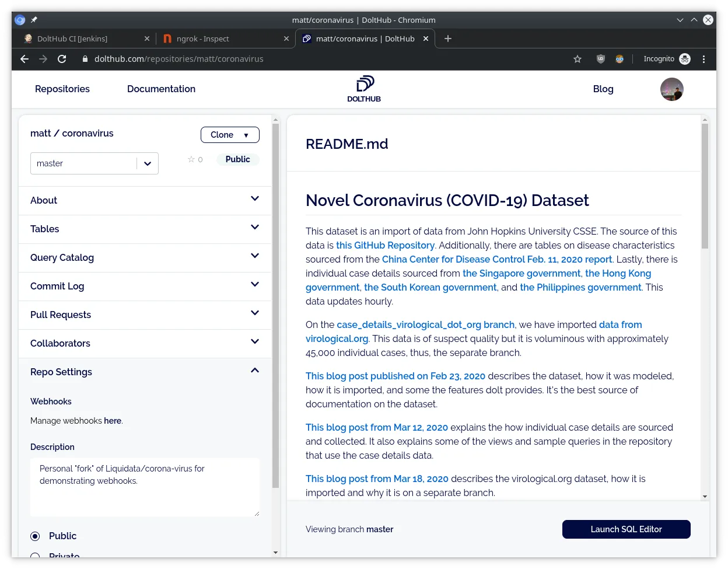Click inside the Description text area

pos(145,487)
